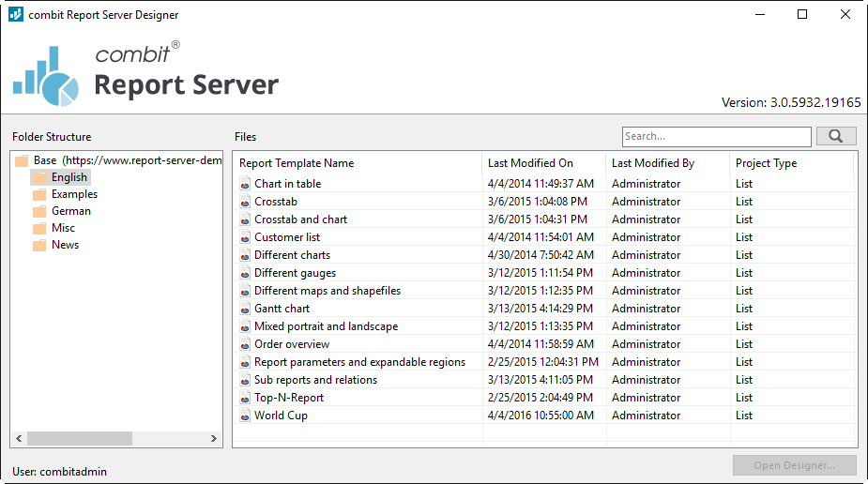
Task: Select the Different charts template
Action: pyautogui.click(x=292, y=255)
